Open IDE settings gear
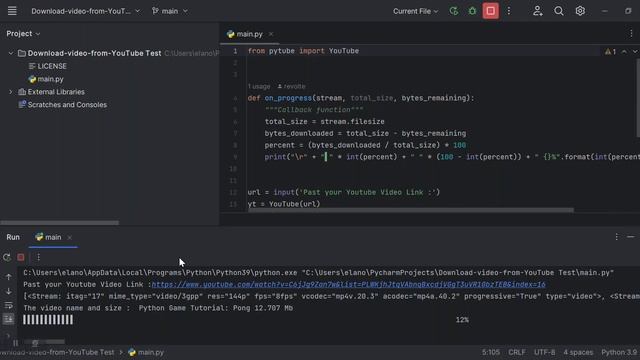The width and height of the screenshot is (640, 360). (580, 11)
